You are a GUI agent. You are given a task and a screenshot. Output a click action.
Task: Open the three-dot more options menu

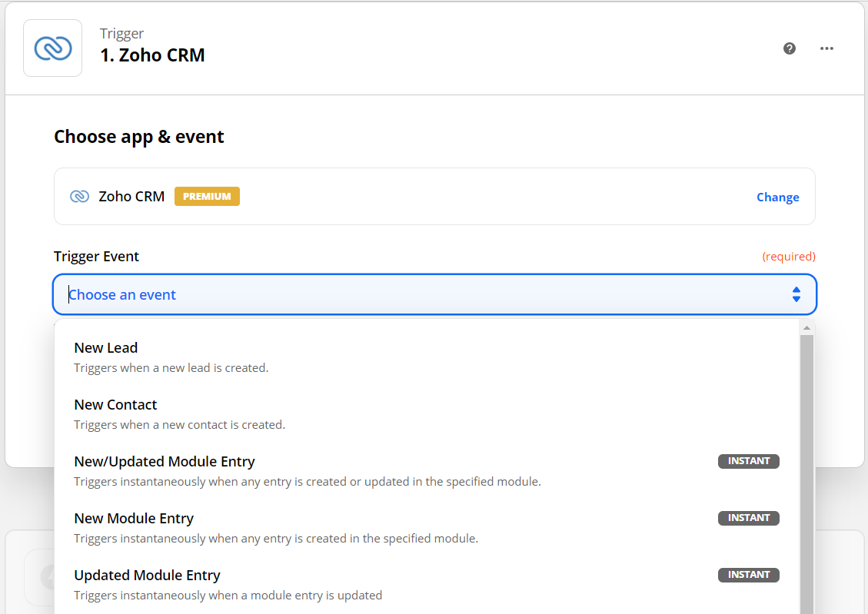pyautogui.click(x=826, y=48)
